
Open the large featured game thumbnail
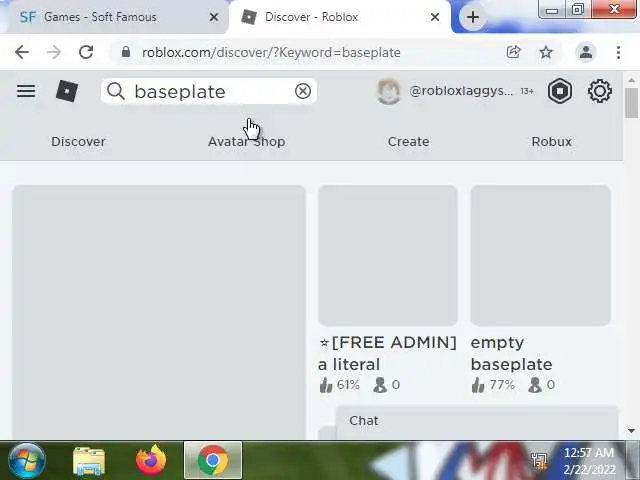(x=159, y=312)
